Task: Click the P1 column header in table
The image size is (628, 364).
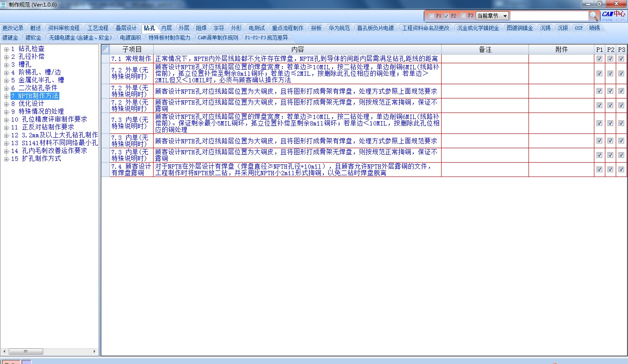Action: (x=599, y=50)
